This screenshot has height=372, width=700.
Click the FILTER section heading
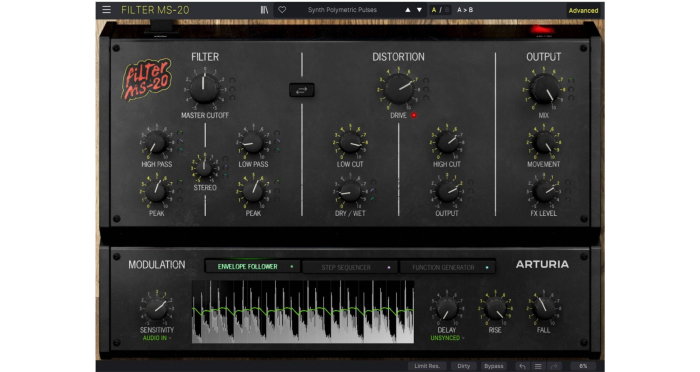point(205,57)
